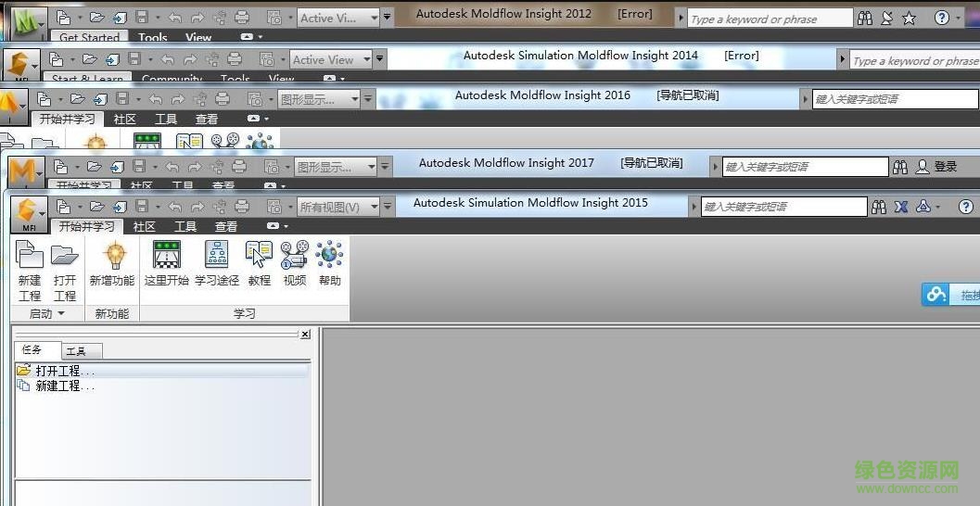
Task: Toggle ribbon minimize button in Insight 2015 tab row
Action: [x=274, y=226]
